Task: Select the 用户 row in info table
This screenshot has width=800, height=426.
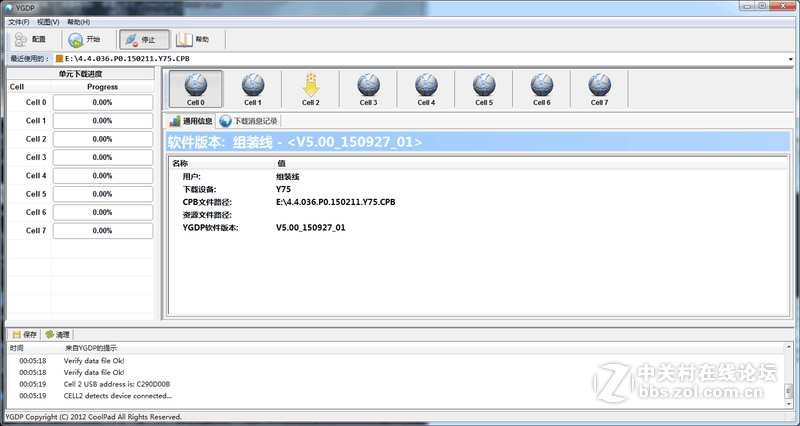Action: tap(478, 177)
